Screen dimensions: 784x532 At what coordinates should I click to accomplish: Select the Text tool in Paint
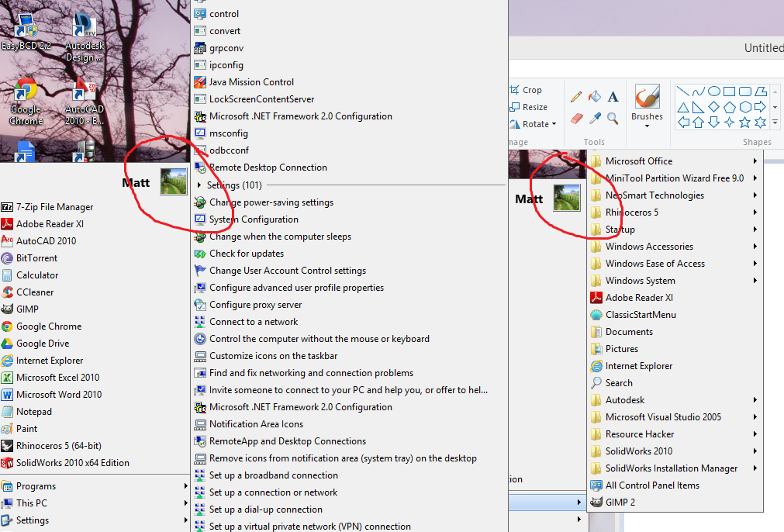612,98
